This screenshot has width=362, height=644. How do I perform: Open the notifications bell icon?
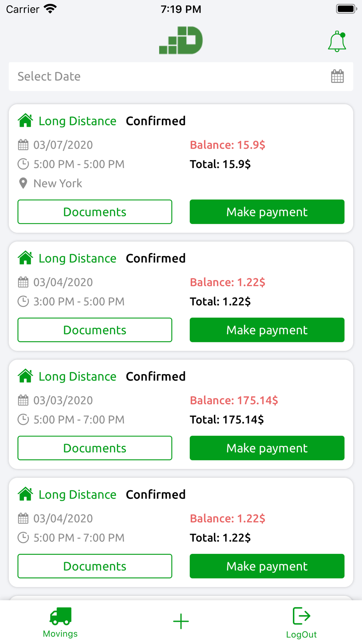pyautogui.click(x=337, y=41)
